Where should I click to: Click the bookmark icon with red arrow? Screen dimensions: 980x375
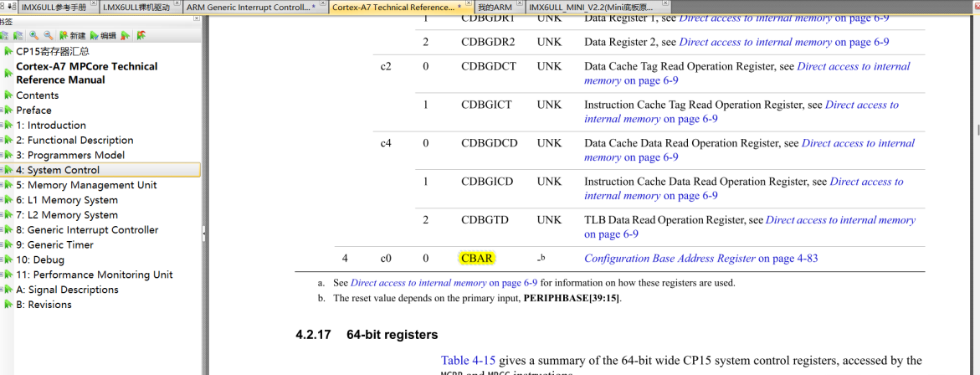(141, 36)
